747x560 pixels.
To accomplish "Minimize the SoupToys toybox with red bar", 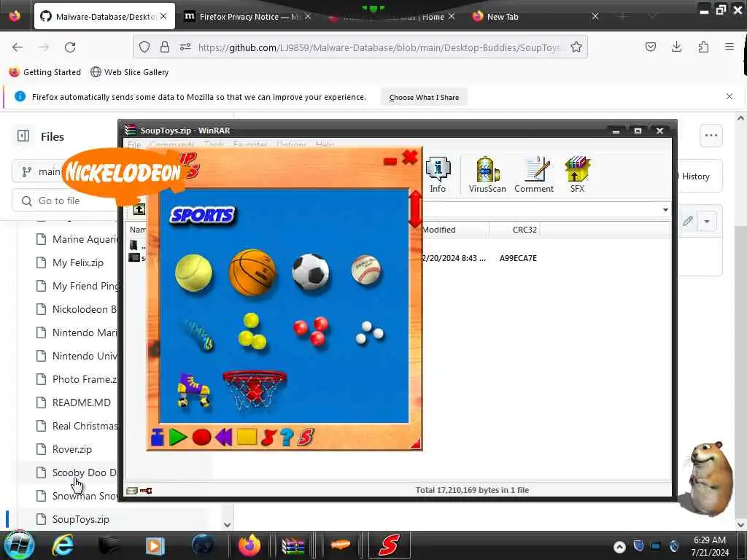I will pos(390,162).
